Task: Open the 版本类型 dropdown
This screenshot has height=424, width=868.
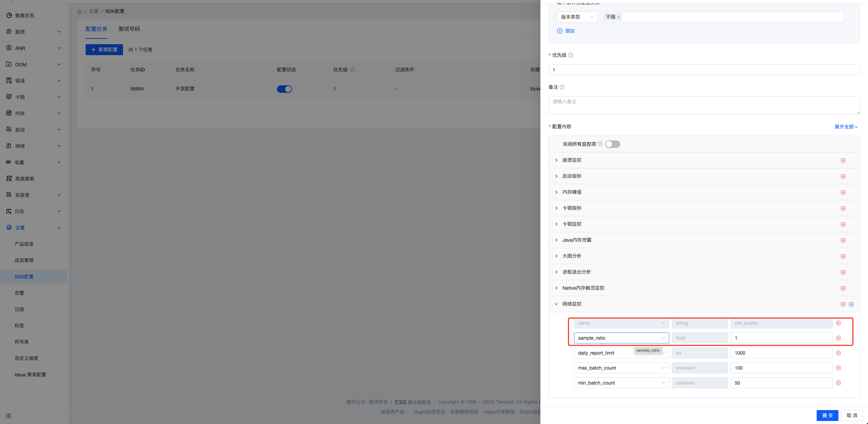Action: tap(577, 17)
